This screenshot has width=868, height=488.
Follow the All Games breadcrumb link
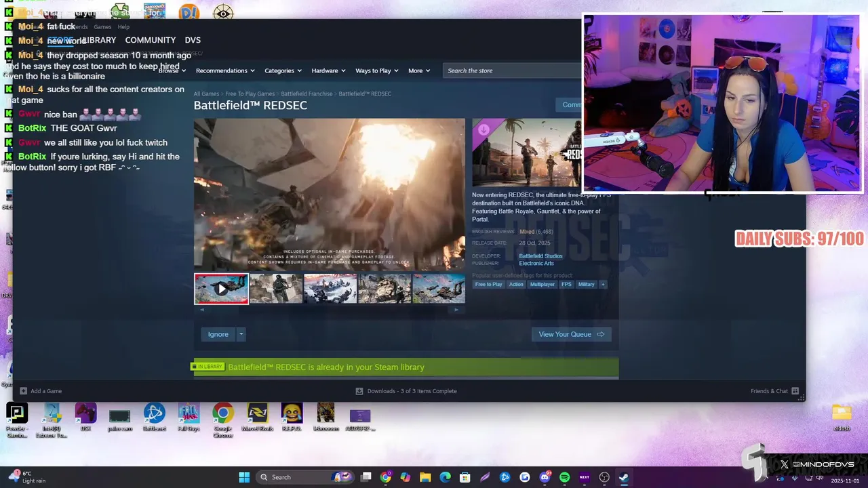206,94
